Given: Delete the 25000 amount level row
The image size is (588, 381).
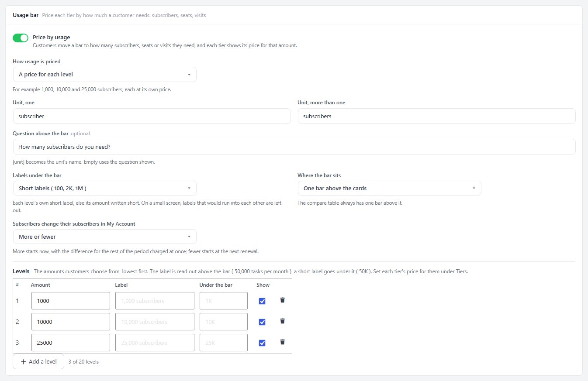Looking at the screenshot, I should [x=282, y=342].
